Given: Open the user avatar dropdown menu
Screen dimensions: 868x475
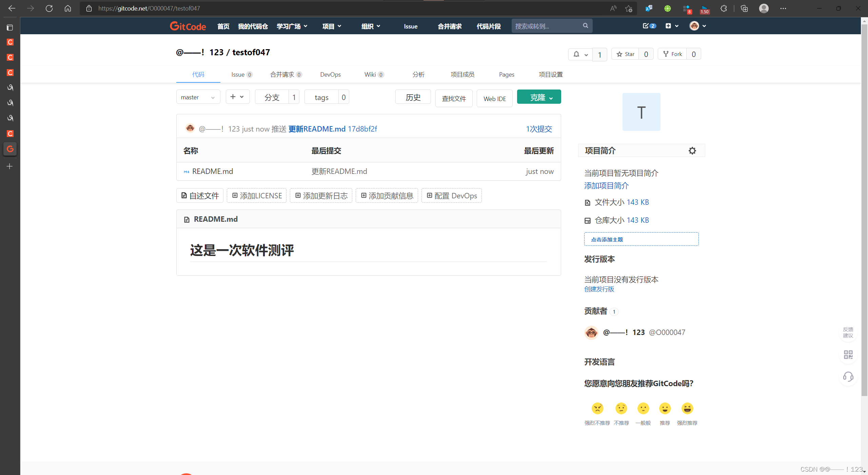Looking at the screenshot, I should pos(697,26).
